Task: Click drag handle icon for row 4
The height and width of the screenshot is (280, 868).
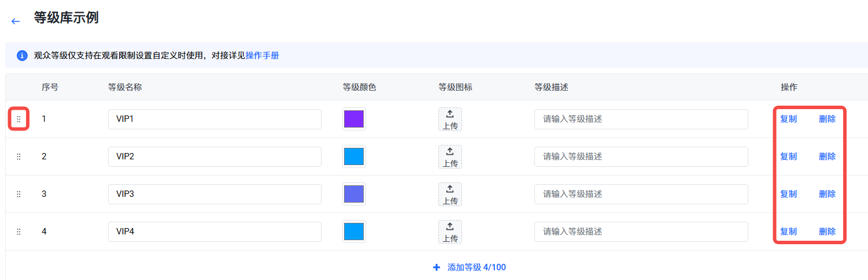Action: tap(19, 232)
